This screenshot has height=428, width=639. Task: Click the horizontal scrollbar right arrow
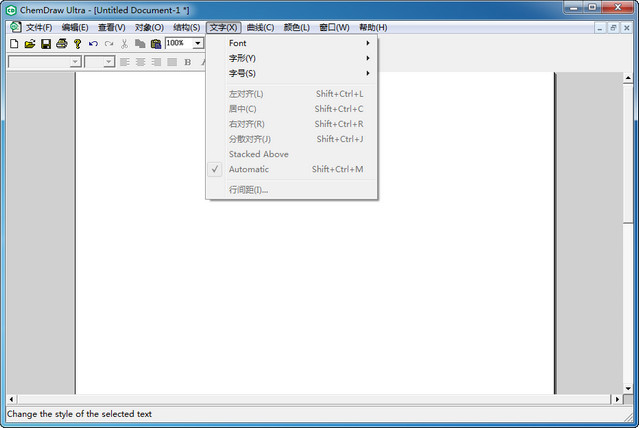click(617, 399)
